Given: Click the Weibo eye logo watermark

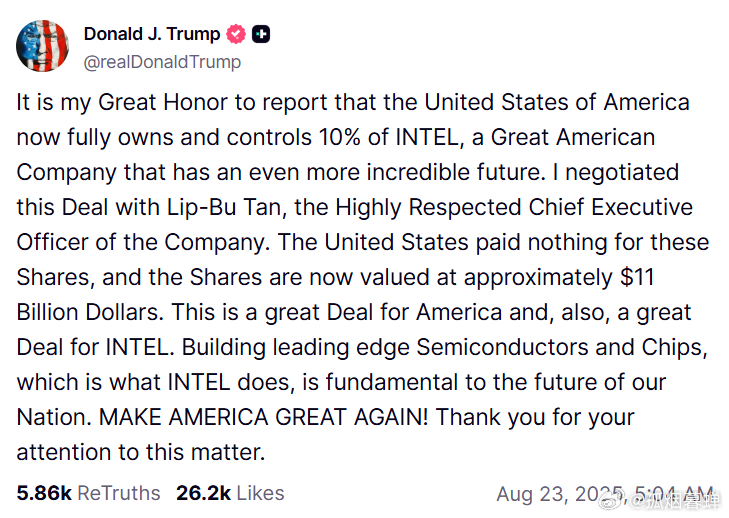Looking at the screenshot, I should click(x=609, y=501).
